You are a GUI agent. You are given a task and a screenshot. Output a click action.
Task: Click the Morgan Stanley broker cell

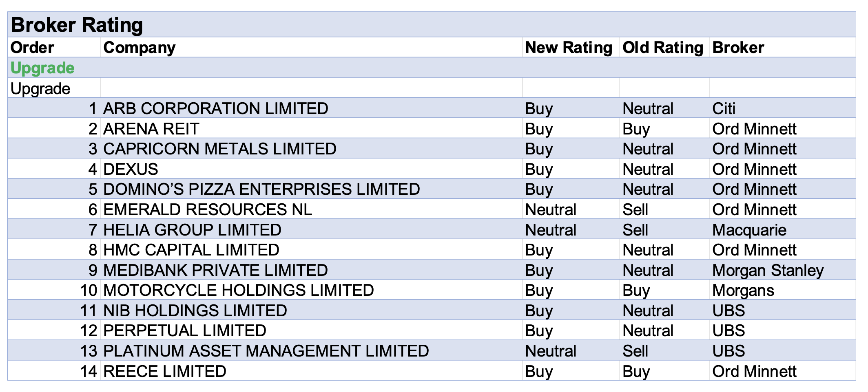(x=768, y=270)
